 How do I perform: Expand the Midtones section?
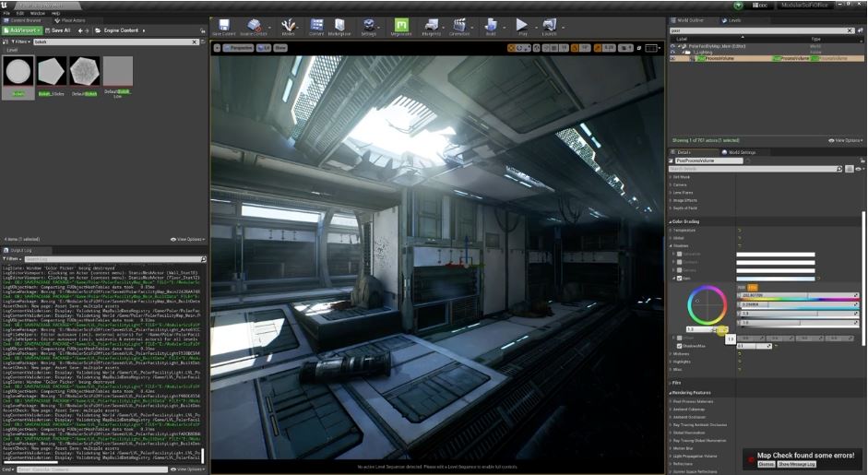tap(681, 353)
